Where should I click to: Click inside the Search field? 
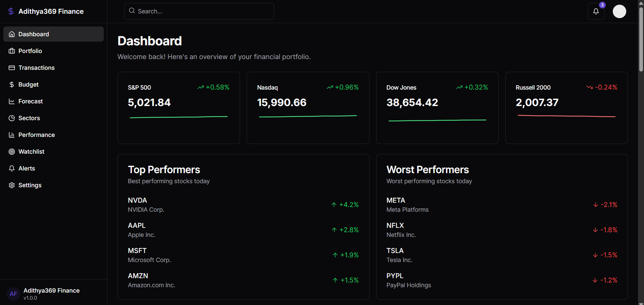tap(199, 11)
